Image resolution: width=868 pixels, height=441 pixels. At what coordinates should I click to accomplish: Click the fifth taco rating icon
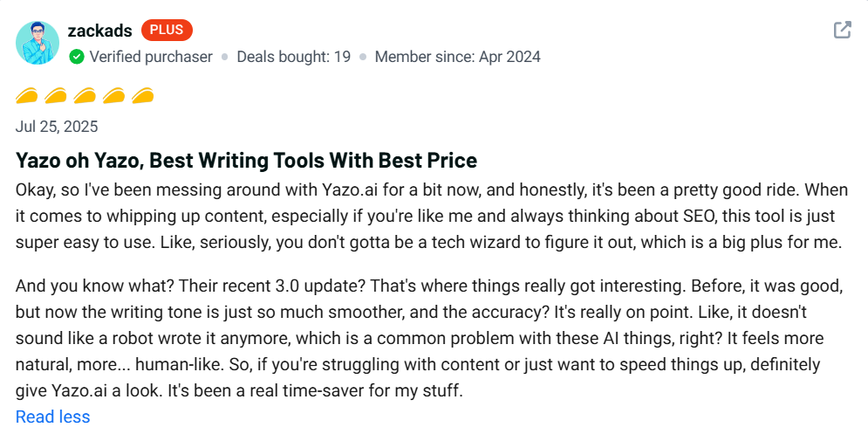click(143, 95)
